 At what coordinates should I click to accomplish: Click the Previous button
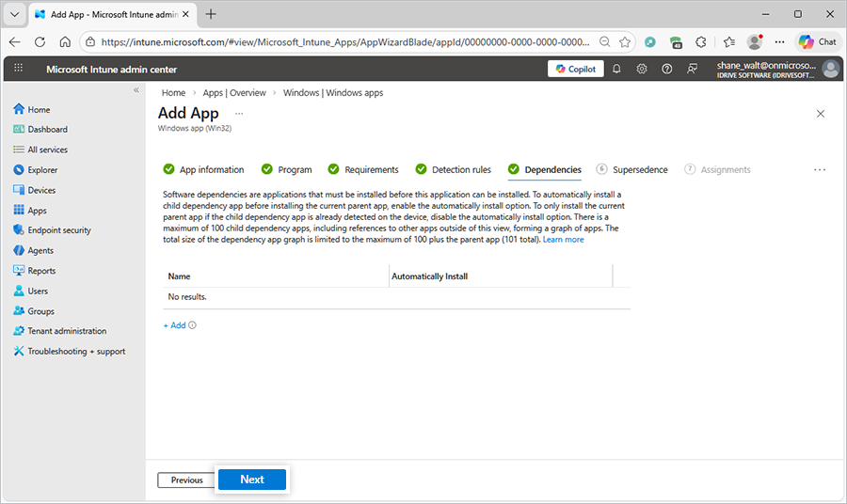pyautogui.click(x=186, y=480)
